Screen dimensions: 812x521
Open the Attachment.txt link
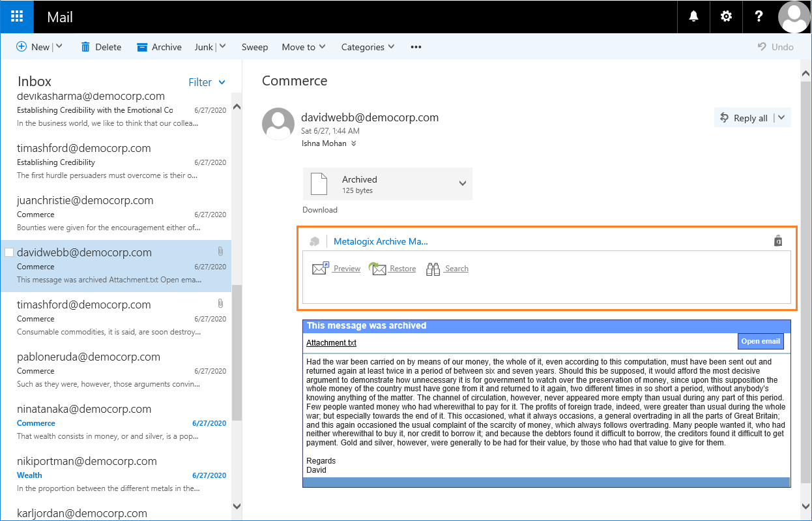tap(331, 343)
